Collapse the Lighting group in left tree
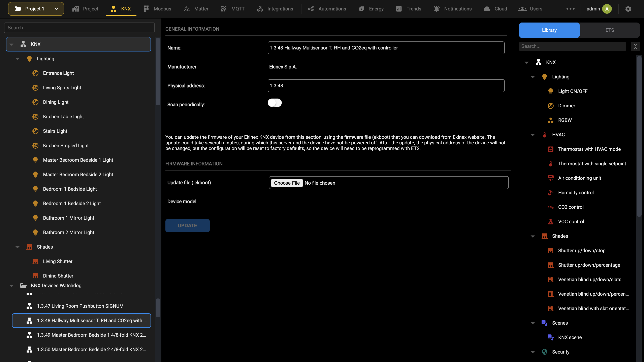This screenshot has height=362, width=644. point(18,59)
